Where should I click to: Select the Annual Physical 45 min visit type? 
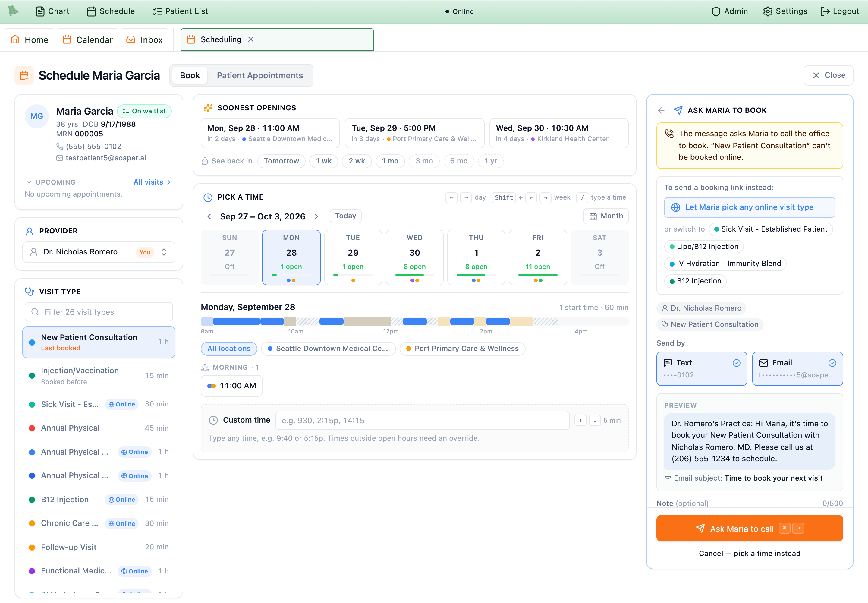tap(99, 428)
